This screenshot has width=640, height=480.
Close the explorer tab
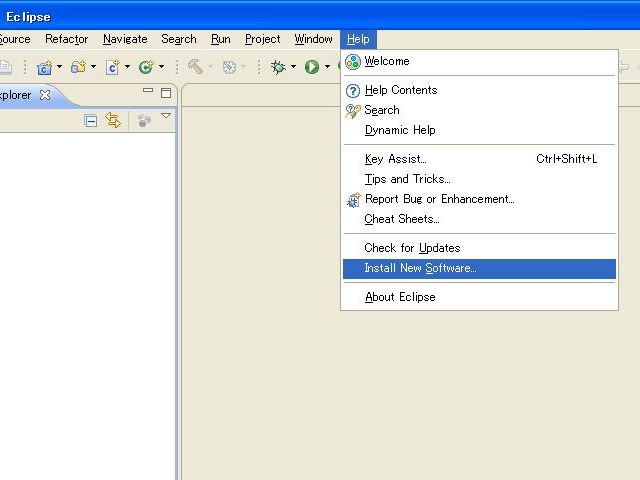(45, 95)
